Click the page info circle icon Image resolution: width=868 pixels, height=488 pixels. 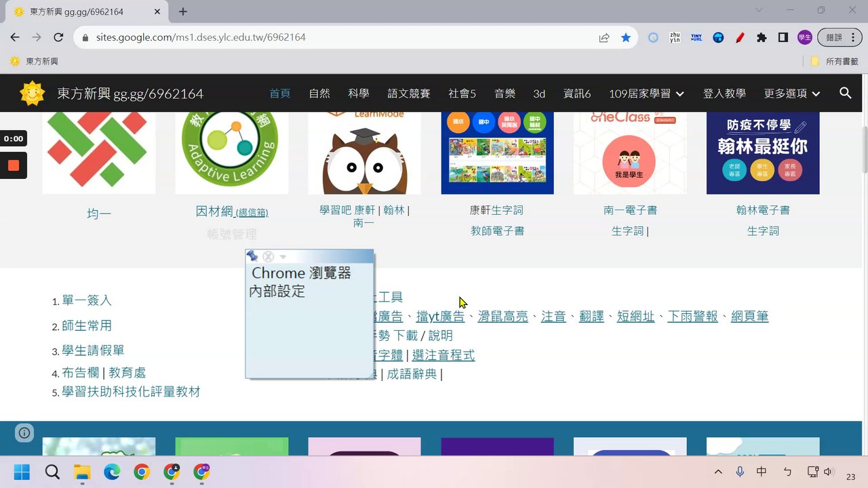pyautogui.click(x=24, y=432)
